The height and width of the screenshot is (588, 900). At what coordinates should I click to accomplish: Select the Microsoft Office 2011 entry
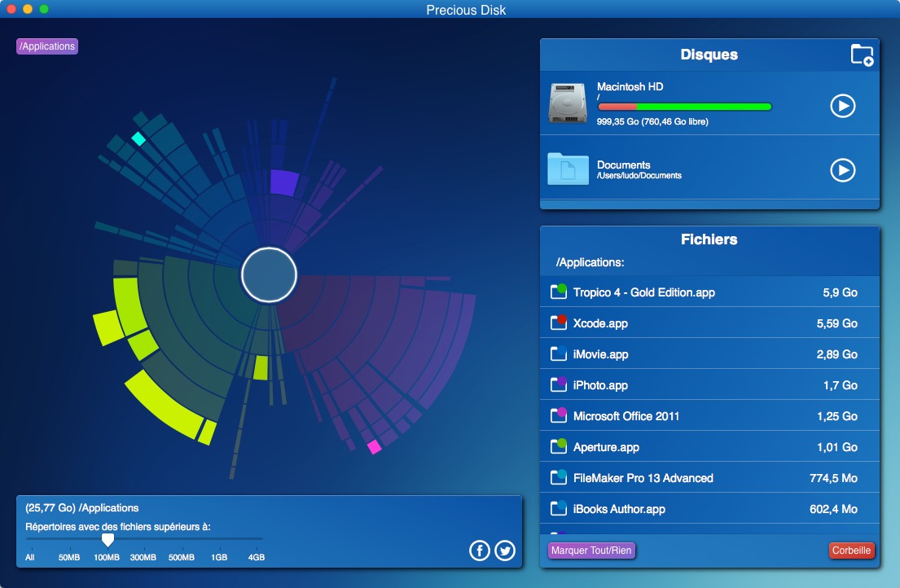click(x=626, y=416)
